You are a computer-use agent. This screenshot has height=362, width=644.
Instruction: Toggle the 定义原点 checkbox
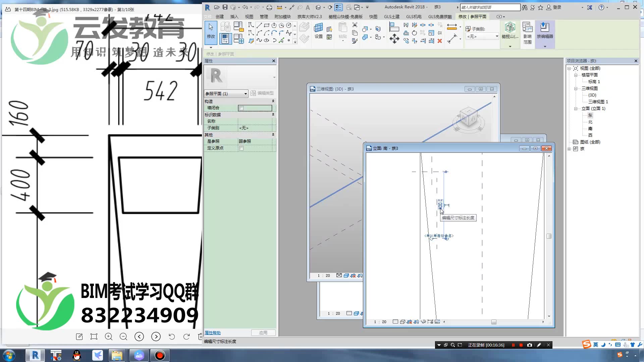(x=241, y=148)
